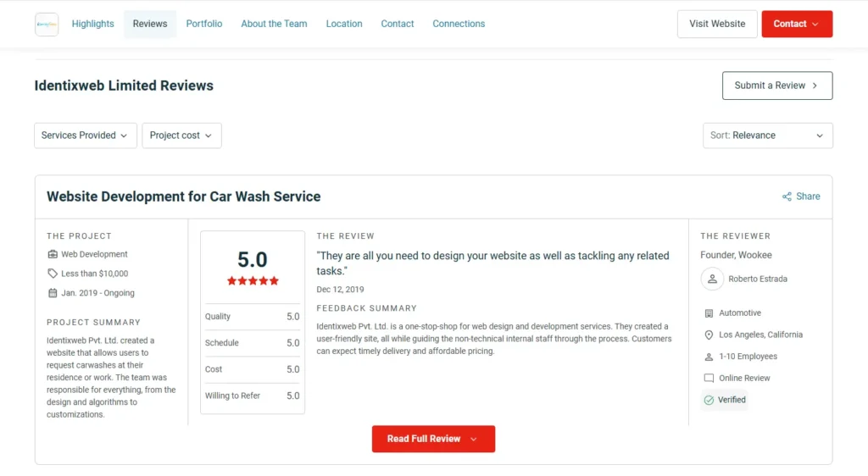This screenshot has height=476, width=868.
Task: Click the Visit Website button
Action: tap(717, 24)
